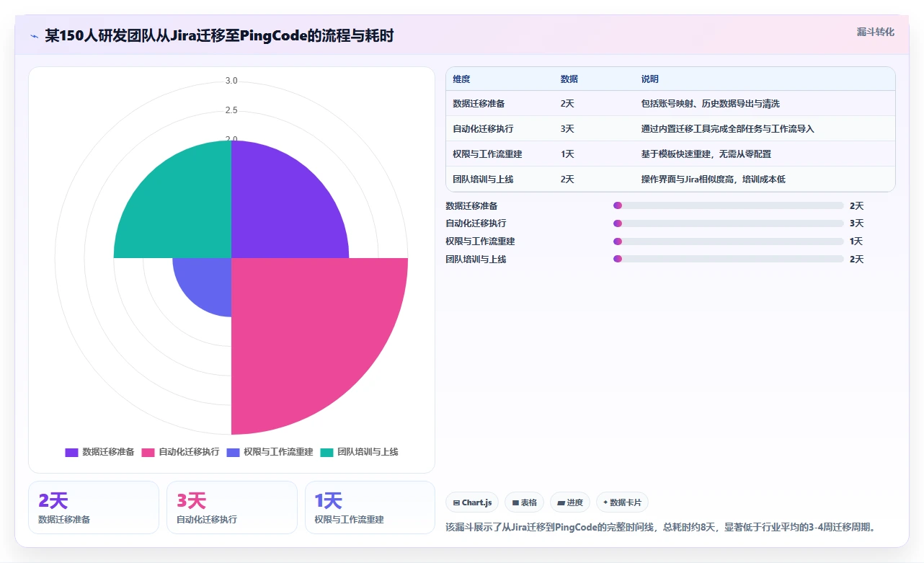Click the 自动化迁移执行 progress row label
This screenshot has height=563, width=924.
pos(476,223)
